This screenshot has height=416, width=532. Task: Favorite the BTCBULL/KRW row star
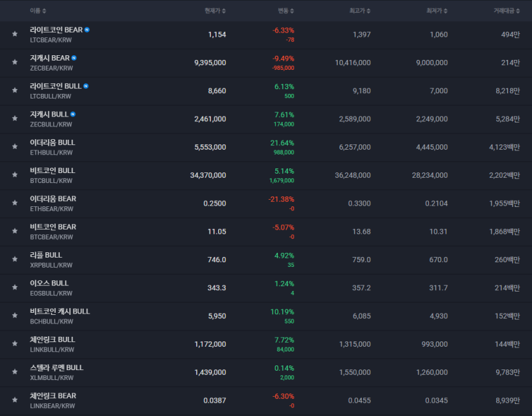(15, 175)
